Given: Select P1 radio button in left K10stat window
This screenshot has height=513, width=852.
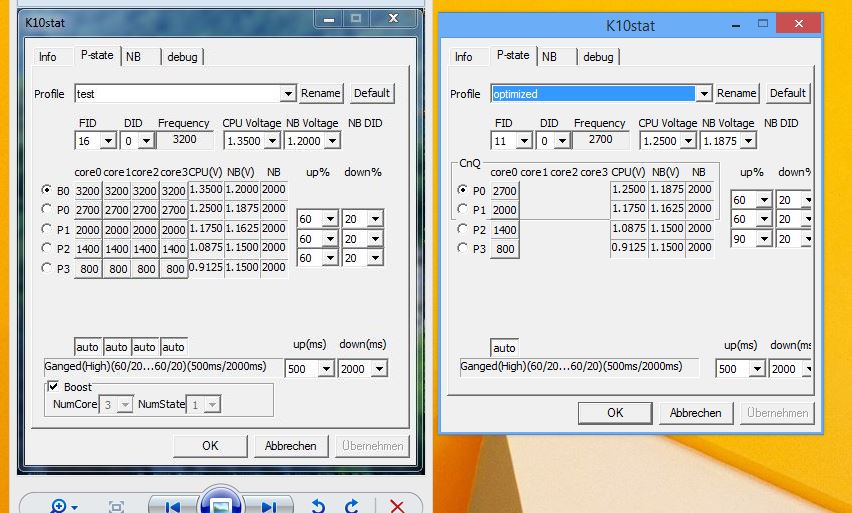Looking at the screenshot, I should click(46, 229).
